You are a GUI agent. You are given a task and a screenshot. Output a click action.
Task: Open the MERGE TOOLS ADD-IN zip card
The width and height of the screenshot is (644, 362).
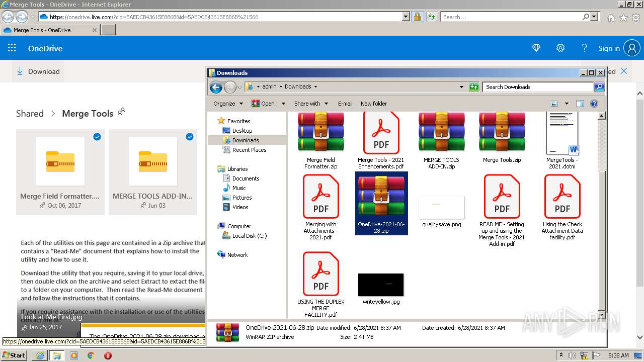[x=153, y=172]
